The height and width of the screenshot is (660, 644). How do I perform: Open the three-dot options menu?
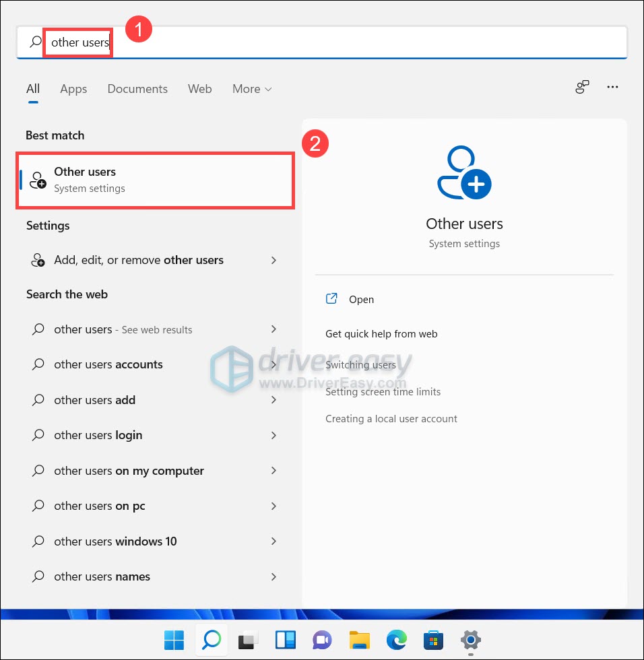point(612,87)
